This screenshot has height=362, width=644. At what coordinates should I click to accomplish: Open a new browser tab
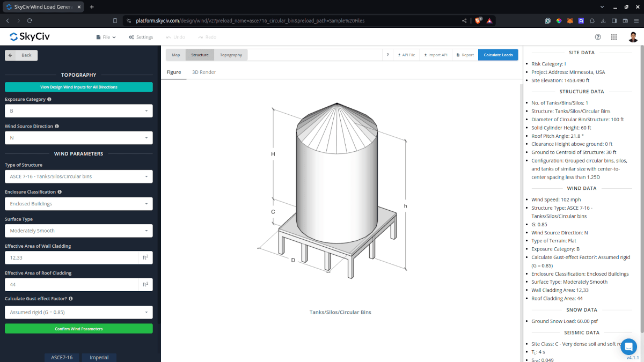tap(92, 7)
